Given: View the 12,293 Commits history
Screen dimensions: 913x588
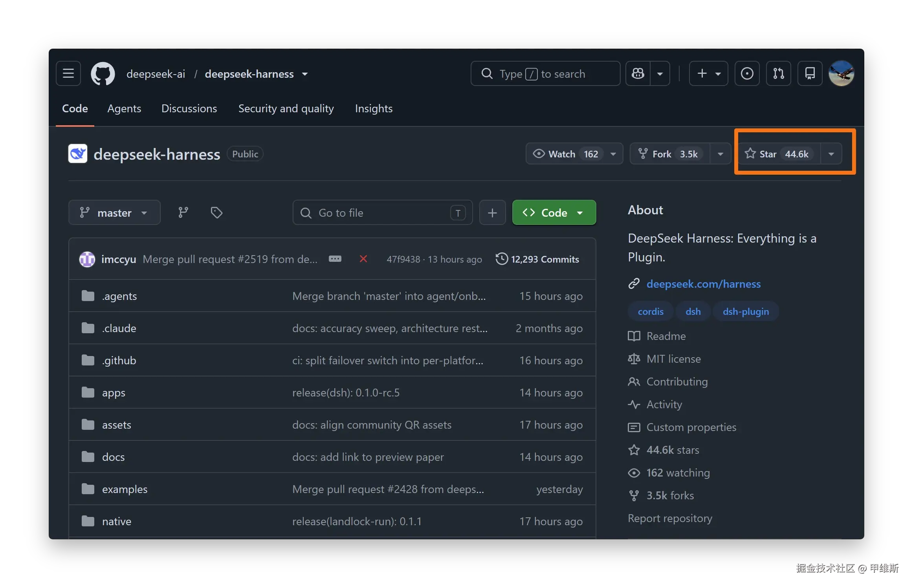Looking at the screenshot, I should point(537,259).
